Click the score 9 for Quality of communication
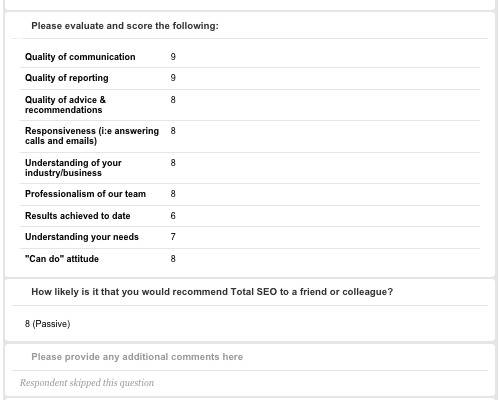 [173, 57]
